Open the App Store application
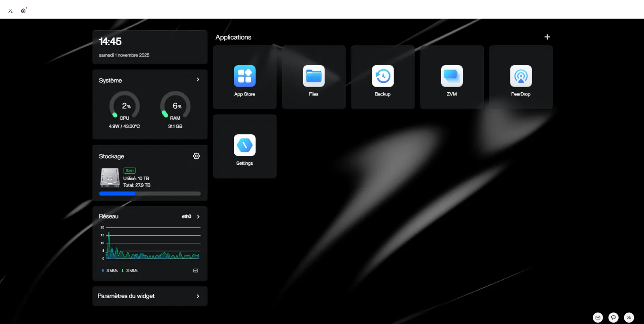 244,77
